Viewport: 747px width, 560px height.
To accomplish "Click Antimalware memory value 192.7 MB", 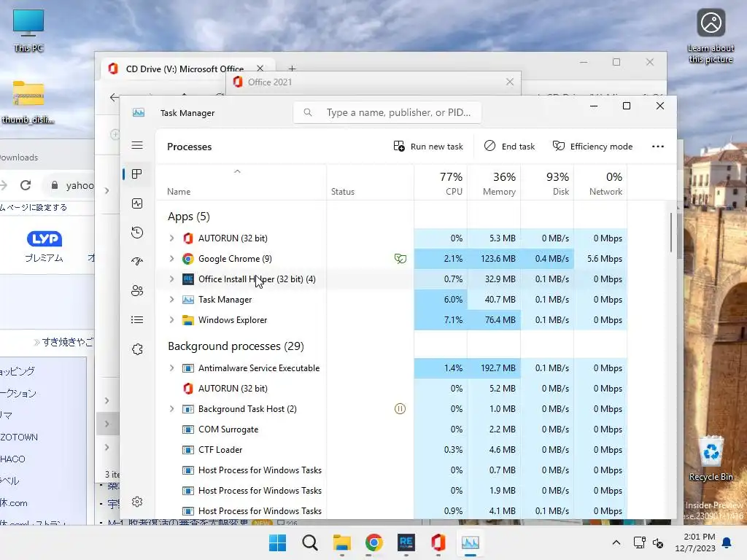I will click(498, 368).
